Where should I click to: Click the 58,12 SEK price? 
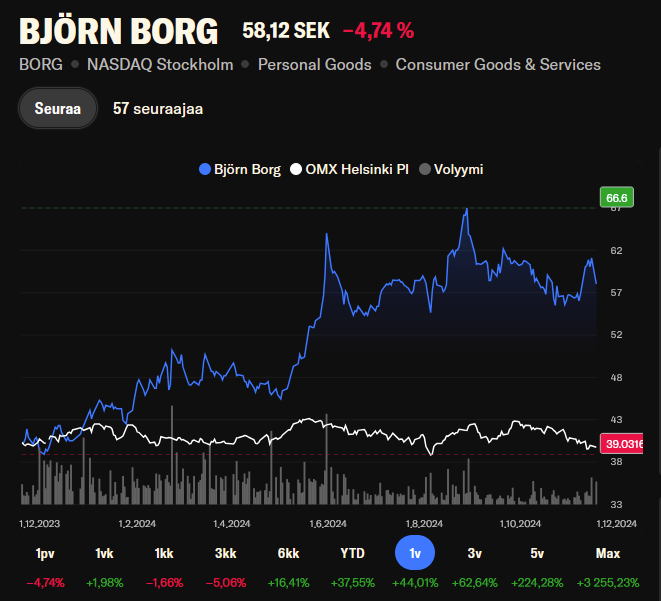286,30
